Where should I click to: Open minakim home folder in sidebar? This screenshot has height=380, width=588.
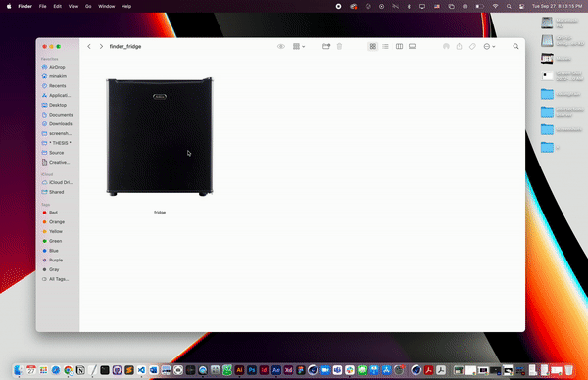57,76
